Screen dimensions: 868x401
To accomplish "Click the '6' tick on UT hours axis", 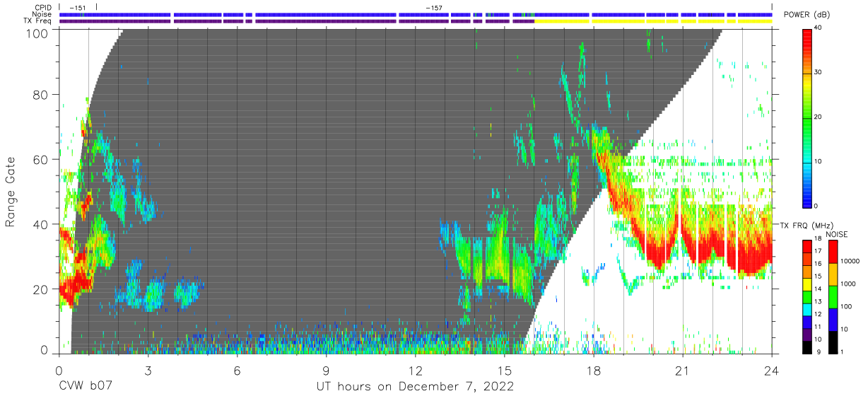I will click(x=237, y=370).
